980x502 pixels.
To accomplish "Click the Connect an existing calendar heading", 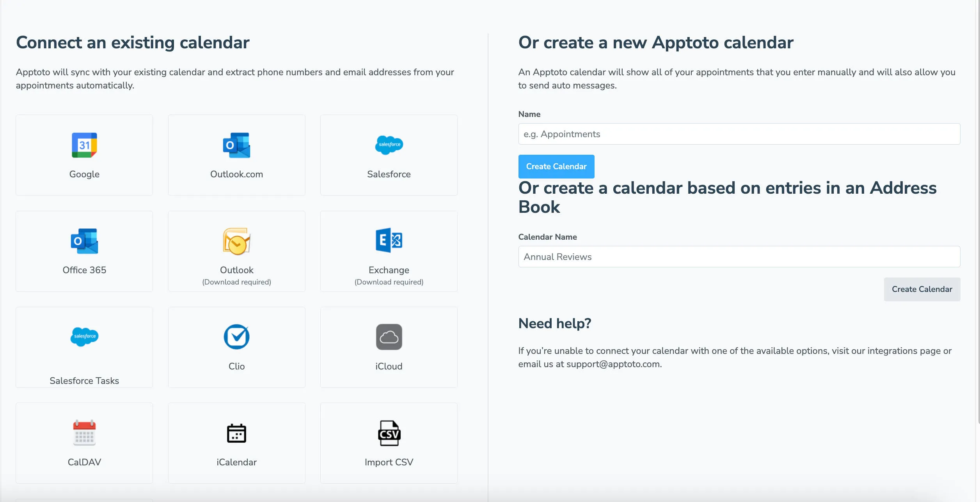I will (132, 42).
